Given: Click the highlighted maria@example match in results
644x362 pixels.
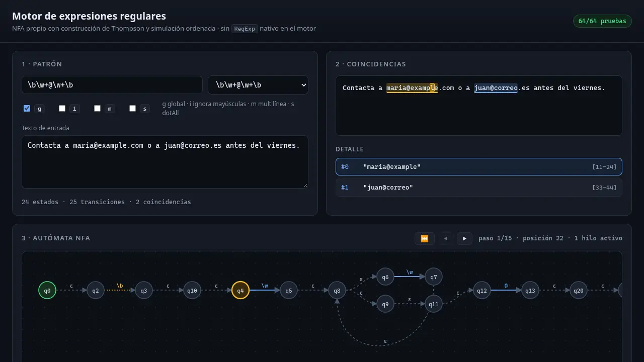Looking at the screenshot, I should coord(412,88).
